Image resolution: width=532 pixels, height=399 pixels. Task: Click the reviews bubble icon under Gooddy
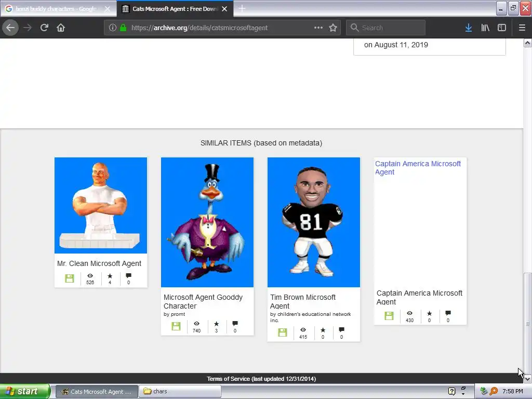[235, 324]
